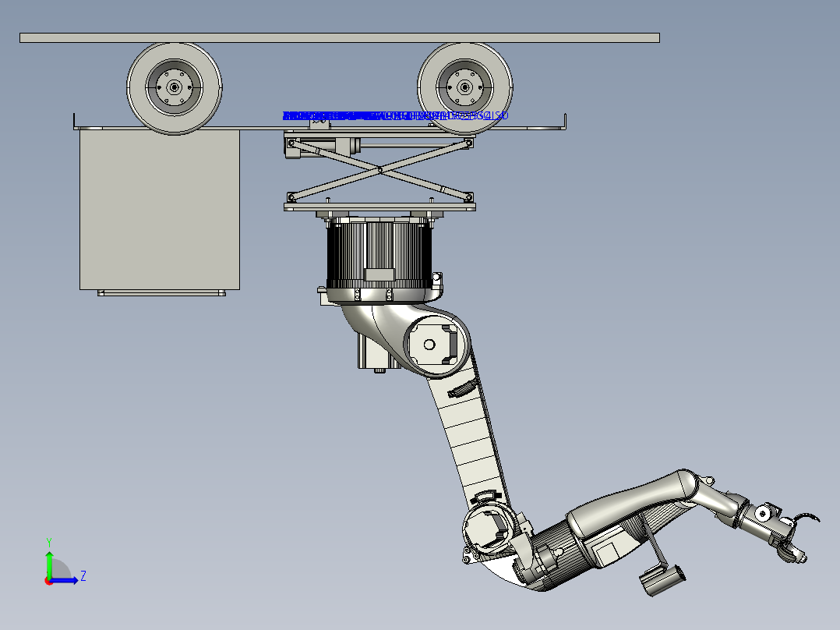Pick the robot shoulder joint disc
The width and height of the screenshot is (840, 630).
[x=436, y=344]
